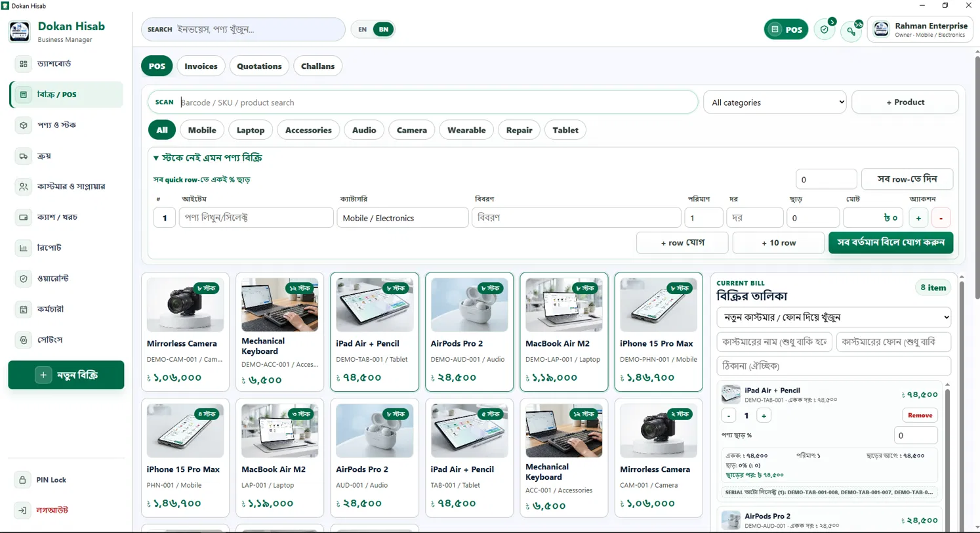Open the shield check notification icon
The width and height of the screenshot is (980, 533).
click(825, 30)
